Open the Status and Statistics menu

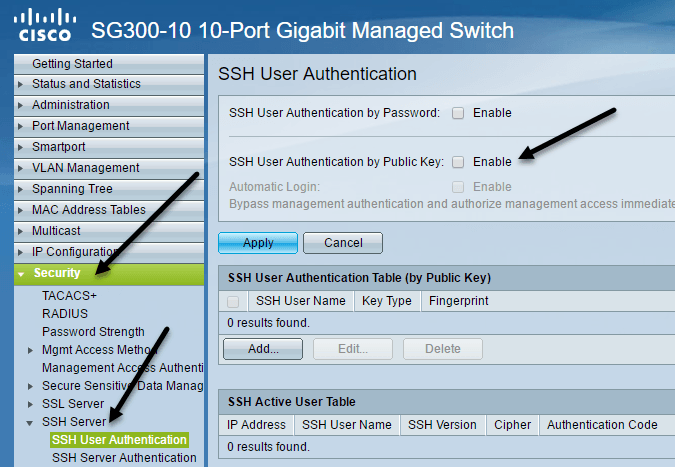[x=109, y=84]
